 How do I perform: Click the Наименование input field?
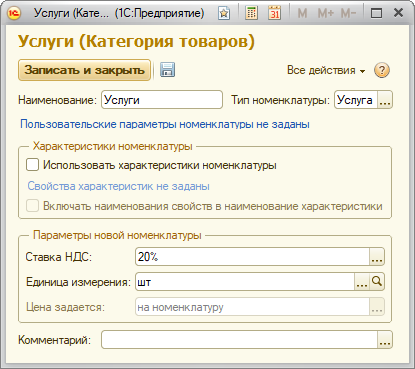[162, 100]
